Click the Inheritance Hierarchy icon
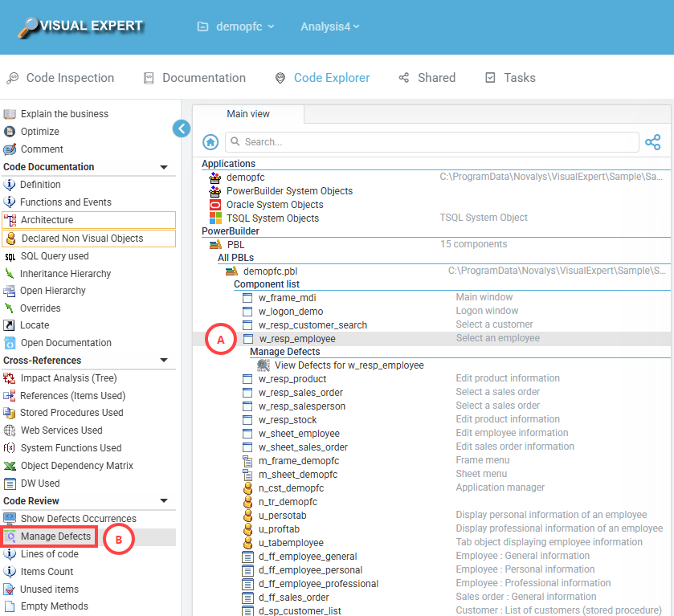The height and width of the screenshot is (616, 674). pyautogui.click(x=9, y=273)
